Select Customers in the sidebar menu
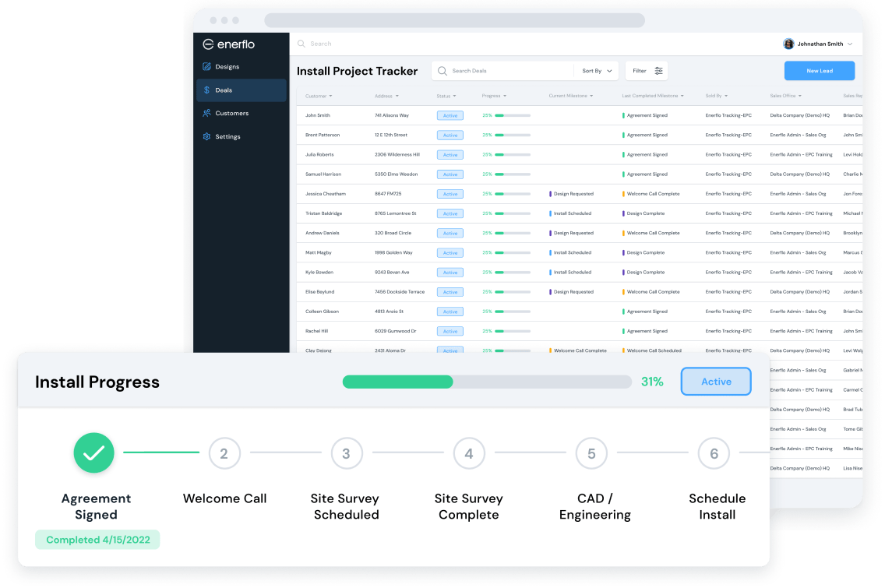 point(233,113)
